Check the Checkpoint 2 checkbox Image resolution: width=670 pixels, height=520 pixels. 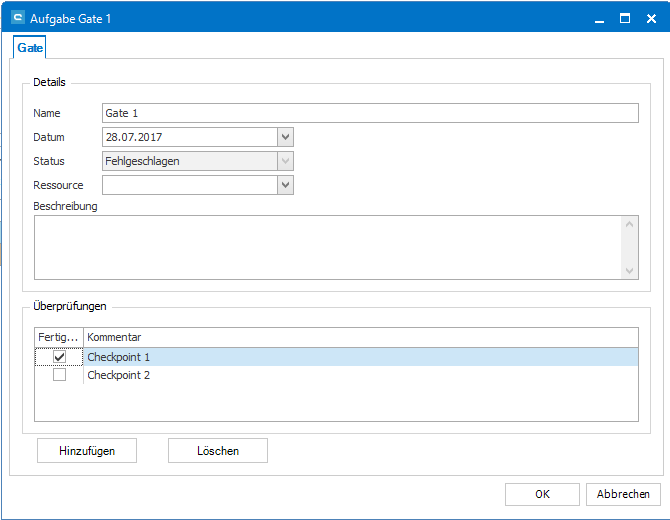(60, 375)
